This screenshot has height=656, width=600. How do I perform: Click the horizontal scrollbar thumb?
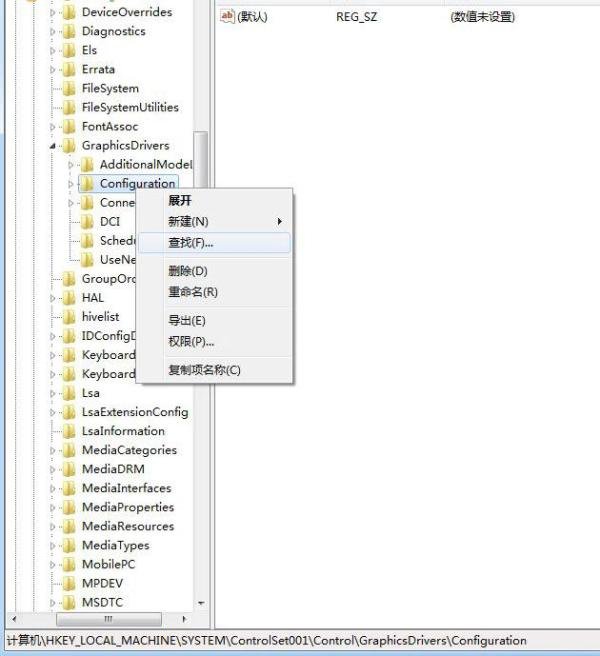click(x=108, y=619)
